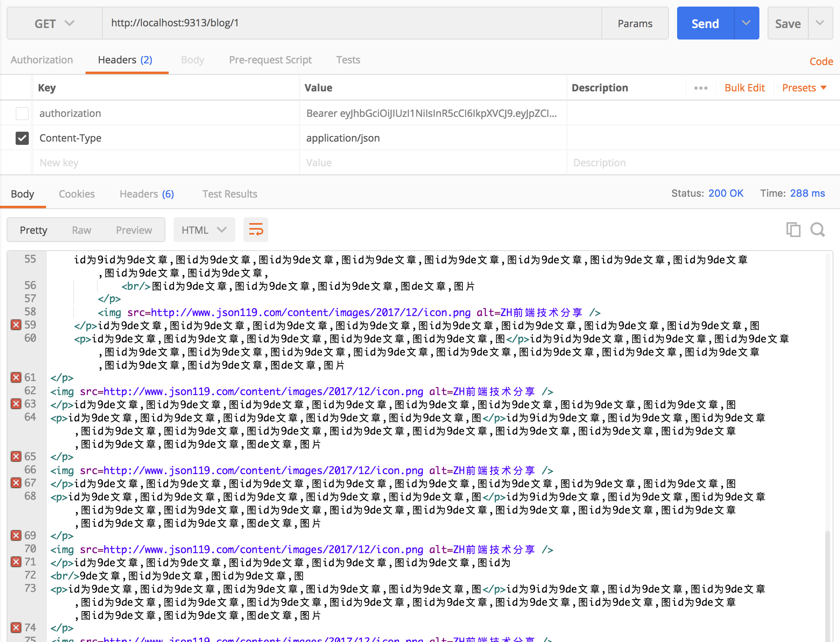The height and width of the screenshot is (642, 840).
Task: Open the GET method dropdown
Action: tap(54, 23)
